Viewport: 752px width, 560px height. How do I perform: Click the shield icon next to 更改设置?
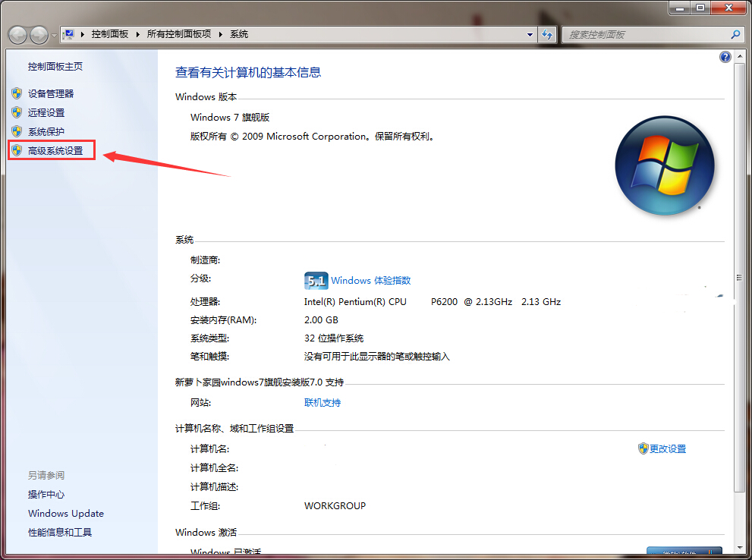643,448
